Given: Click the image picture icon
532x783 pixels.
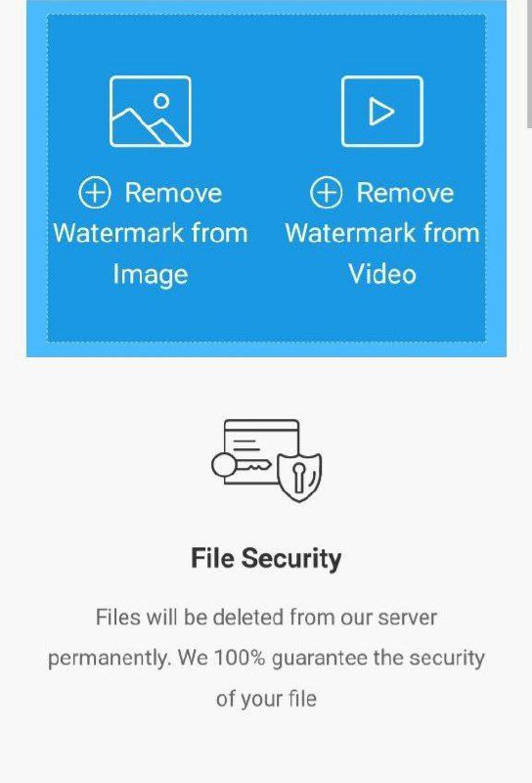Looking at the screenshot, I should [x=151, y=112].
